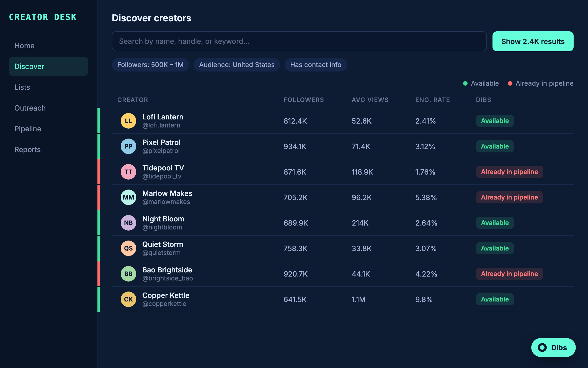Click the Creator Desk logo
The width and height of the screenshot is (588, 368).
tap(43, 17)
